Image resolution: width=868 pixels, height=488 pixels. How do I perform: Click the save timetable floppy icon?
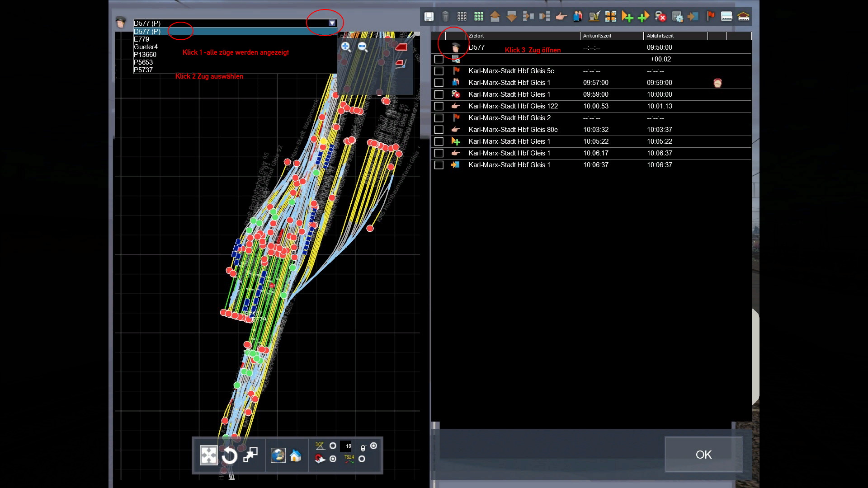(x=429, y=17)
